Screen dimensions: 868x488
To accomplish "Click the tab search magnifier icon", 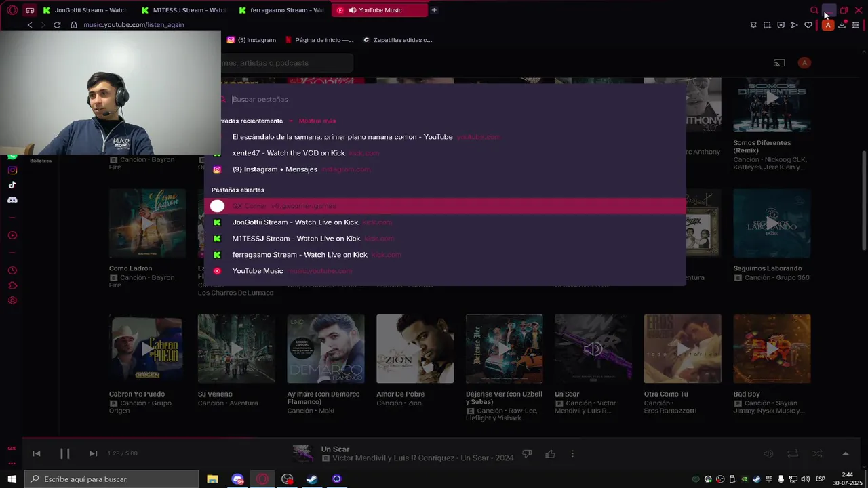I will click(x=814, y=10).
